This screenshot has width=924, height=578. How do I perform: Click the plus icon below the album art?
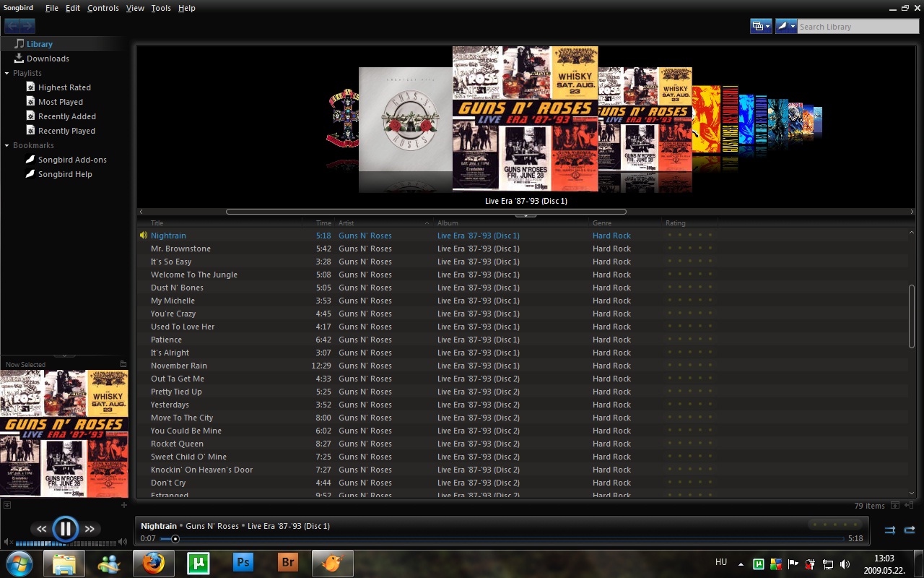coord(124,505)
